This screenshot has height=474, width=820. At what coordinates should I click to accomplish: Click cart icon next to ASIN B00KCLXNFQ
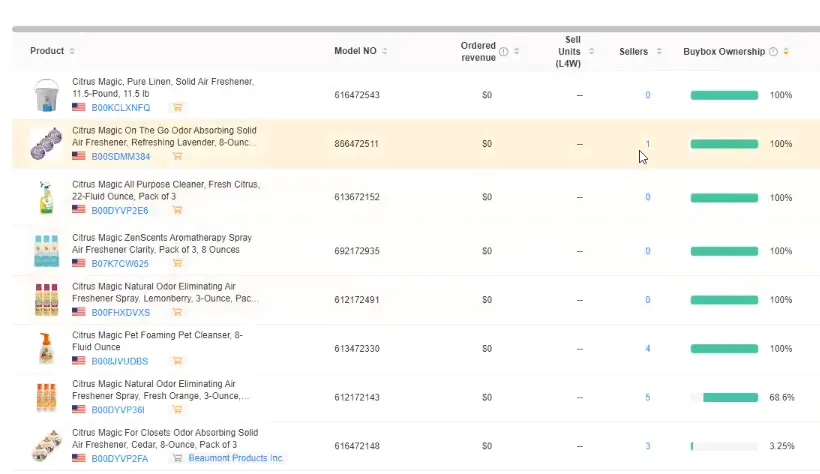(177, 107)
